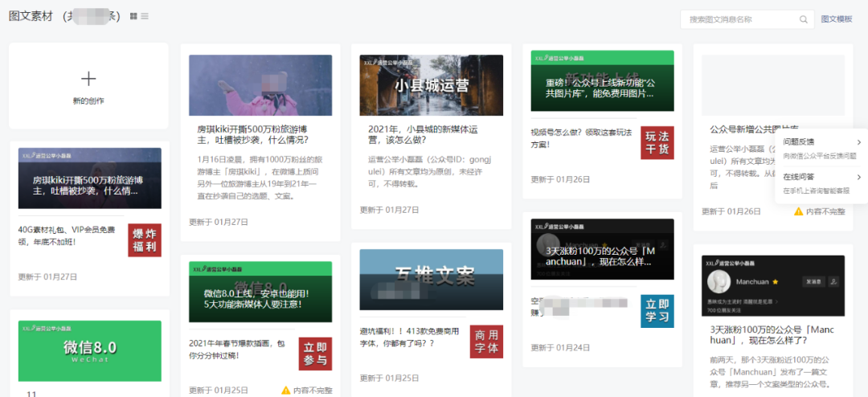Switch to list view layout
Viewport: 868px width, 397px height.
(145, 17)
